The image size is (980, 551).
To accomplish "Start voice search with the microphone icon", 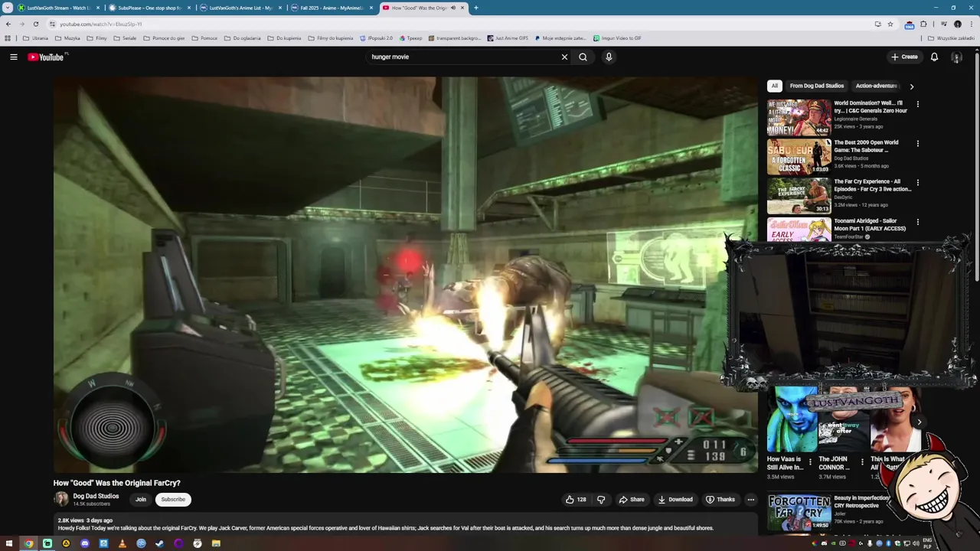I will click(609, 57).
